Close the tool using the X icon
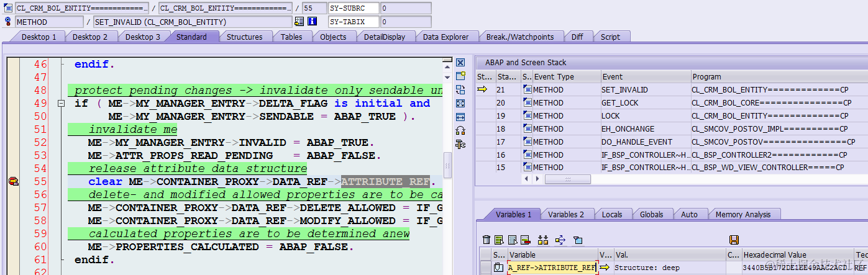Viewport: 868px width, 275px height. [x=460, y=63]
